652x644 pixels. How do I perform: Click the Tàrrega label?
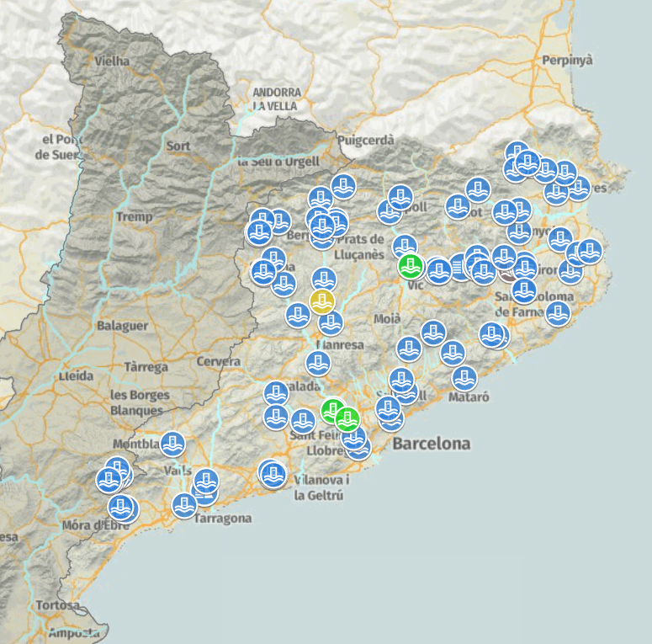146,367
